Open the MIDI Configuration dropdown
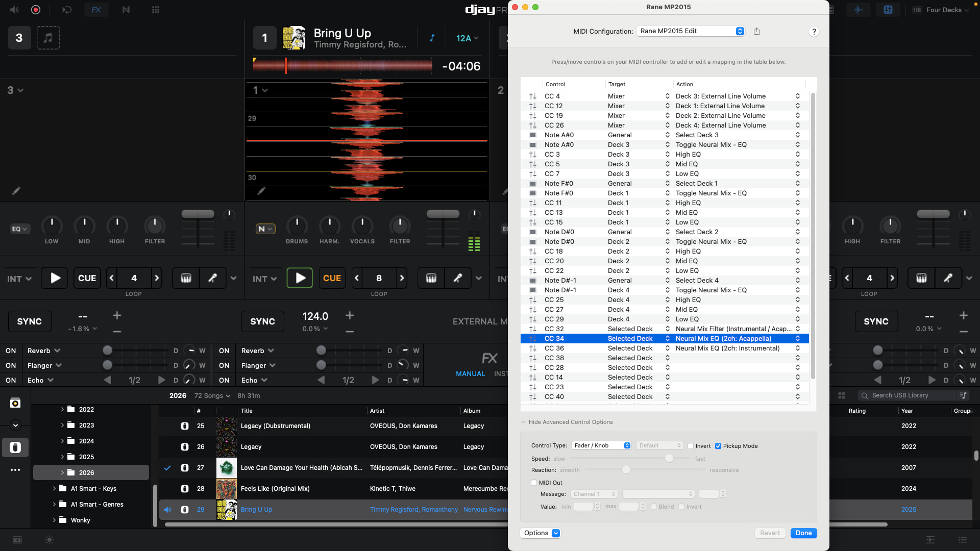 point(690,31)
